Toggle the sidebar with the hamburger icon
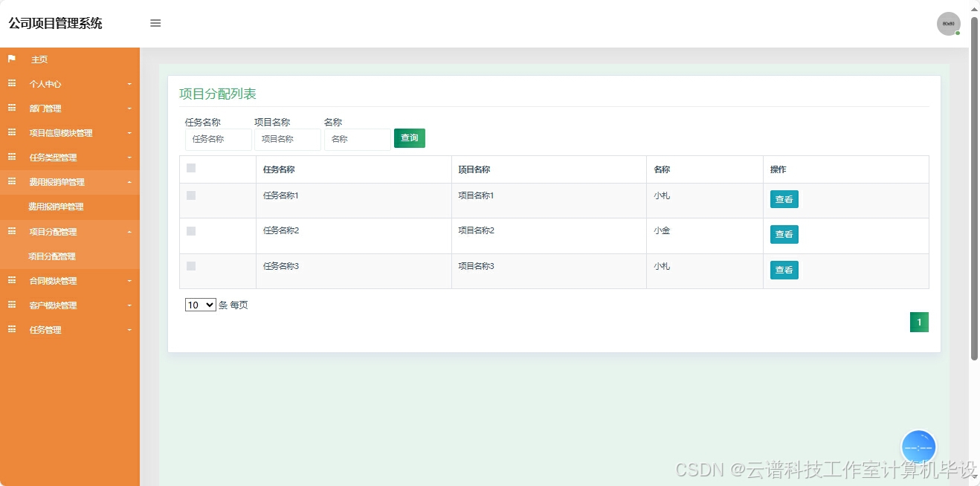This screenshot has width=980, height=486. click(155, 23)
